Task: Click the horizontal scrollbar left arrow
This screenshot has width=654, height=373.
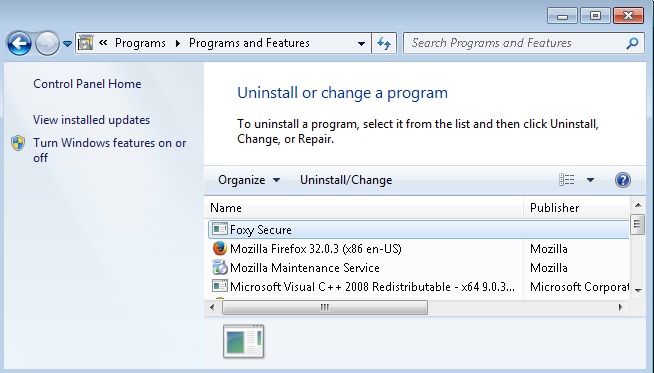Action: (x=212, y=308)
